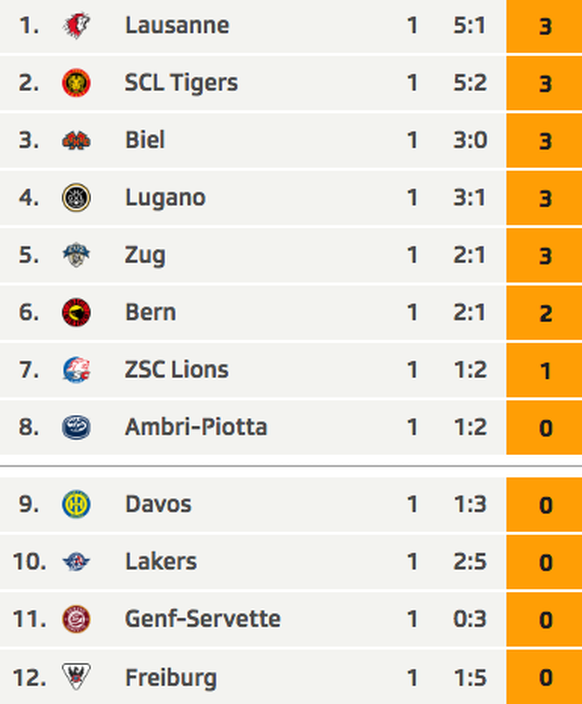This screenshot has height=704, width=582.
Task: Select the Davos row rank number 9
Action: point(29,504)
